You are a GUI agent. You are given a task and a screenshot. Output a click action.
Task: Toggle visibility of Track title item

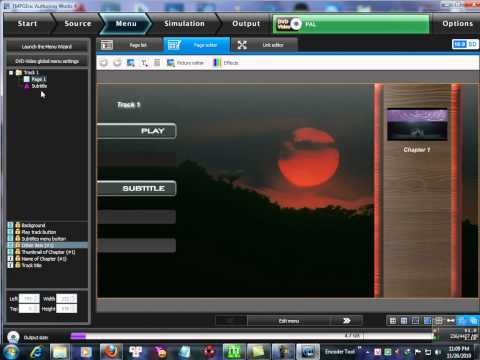(10, 265)
